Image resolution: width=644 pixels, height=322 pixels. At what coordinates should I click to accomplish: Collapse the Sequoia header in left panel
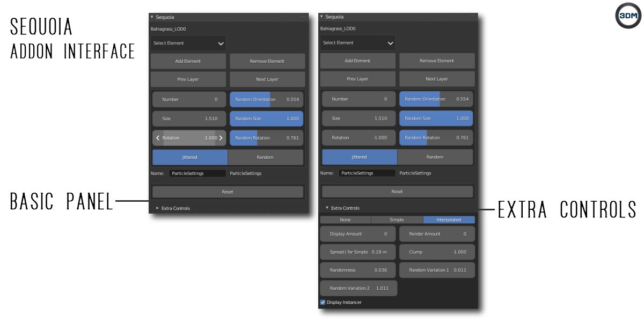click(152, 17)
